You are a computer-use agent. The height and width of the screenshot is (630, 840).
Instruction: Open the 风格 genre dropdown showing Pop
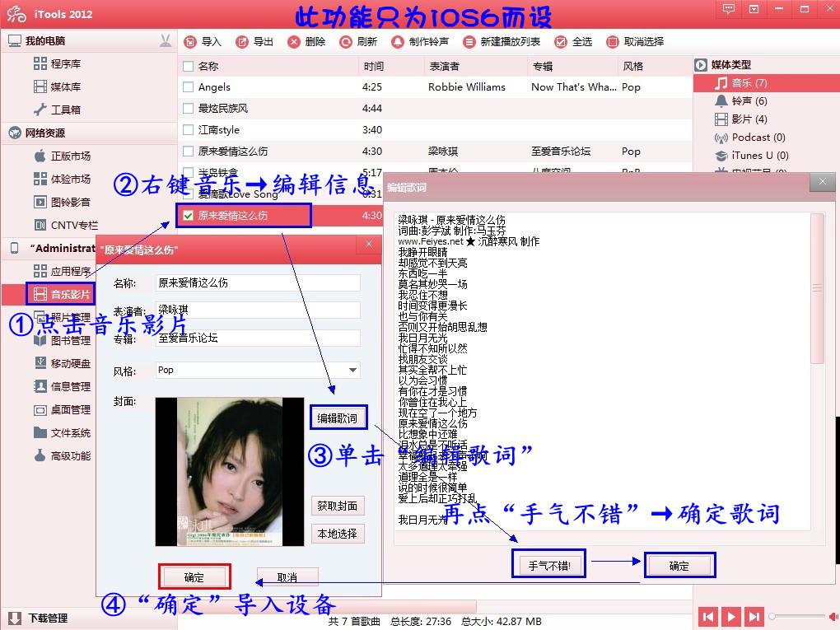(352, 369)
